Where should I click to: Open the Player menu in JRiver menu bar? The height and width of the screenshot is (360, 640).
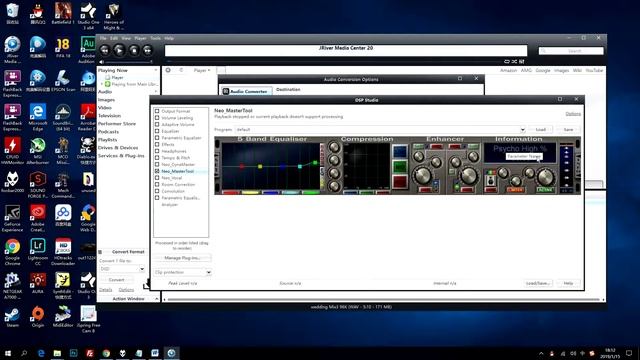click(x=140, y=38)
